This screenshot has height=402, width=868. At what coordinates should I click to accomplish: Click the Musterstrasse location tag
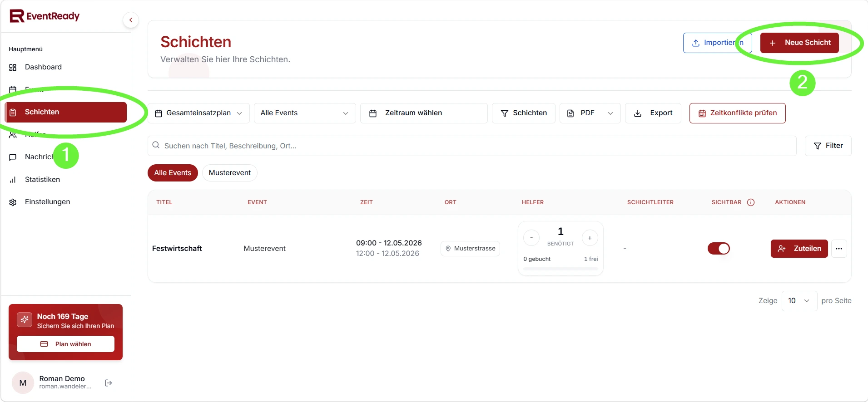(x=470, y=249)
